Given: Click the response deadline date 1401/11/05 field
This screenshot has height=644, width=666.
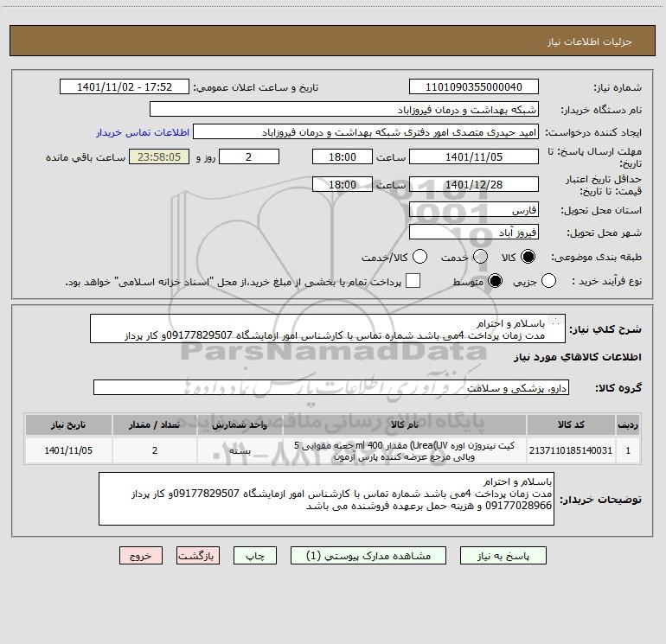Looking at the screenshot, I should (474, 156).
